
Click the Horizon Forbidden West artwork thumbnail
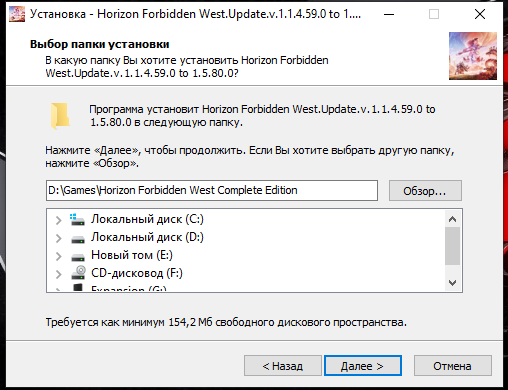[473, 56]
